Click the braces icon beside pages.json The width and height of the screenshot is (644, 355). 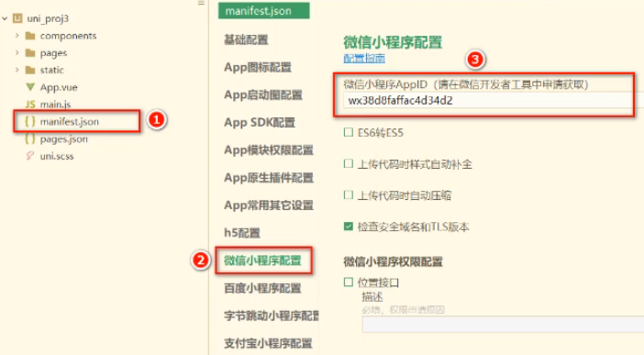30,139
